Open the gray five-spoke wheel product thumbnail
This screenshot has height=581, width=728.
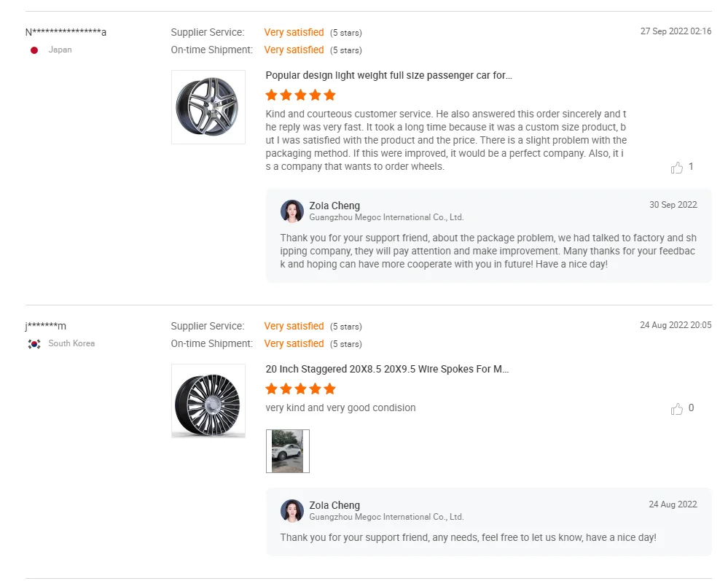tap(208, 107)
